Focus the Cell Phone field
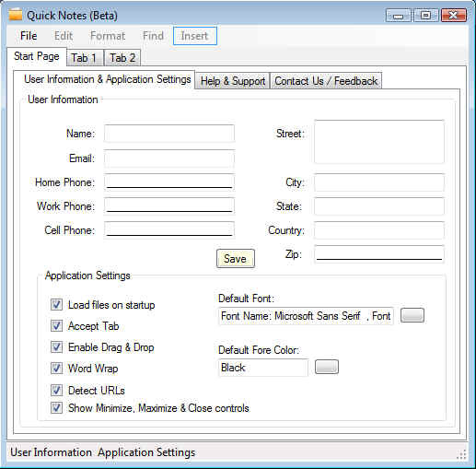The image size is (476, 469). pyautogui.click(x=169, y=230)
